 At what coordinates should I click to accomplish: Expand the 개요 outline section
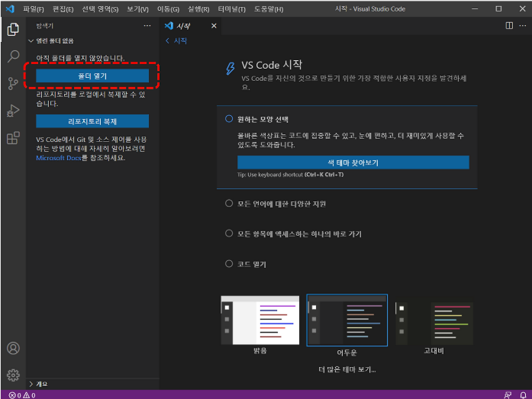tap(38, 384)
